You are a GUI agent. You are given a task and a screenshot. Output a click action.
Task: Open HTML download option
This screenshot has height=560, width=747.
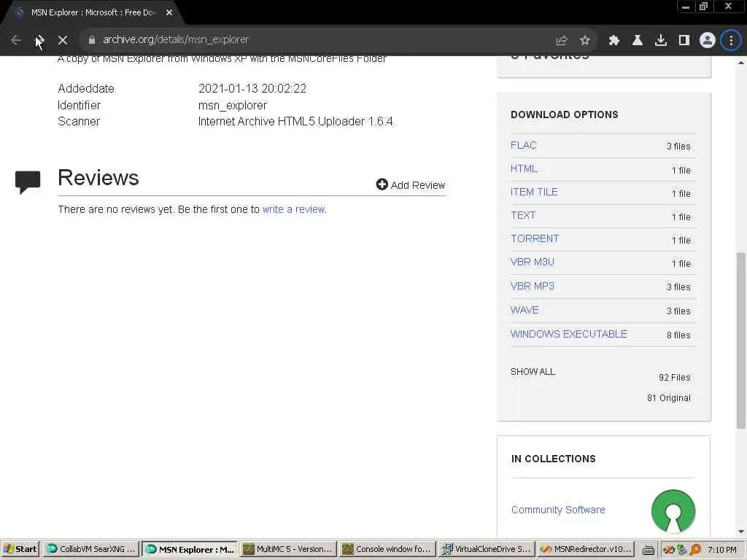tap(524, 168)
